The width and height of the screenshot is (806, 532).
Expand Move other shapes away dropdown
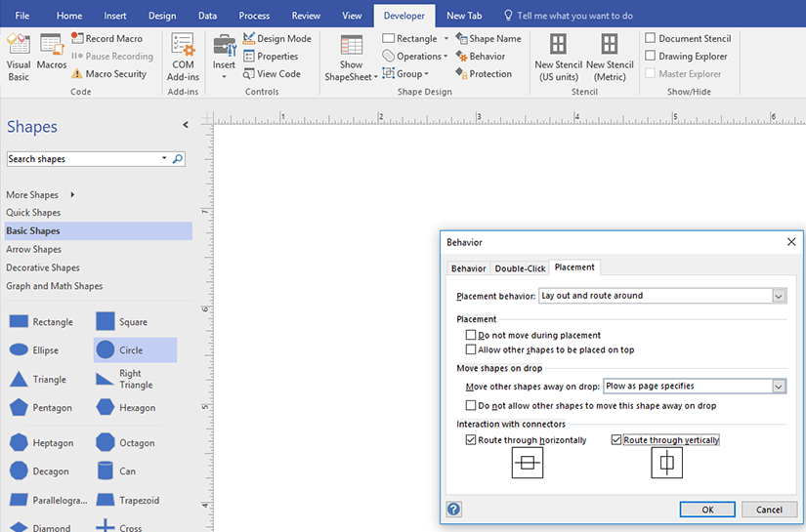(x=779, y=387)
